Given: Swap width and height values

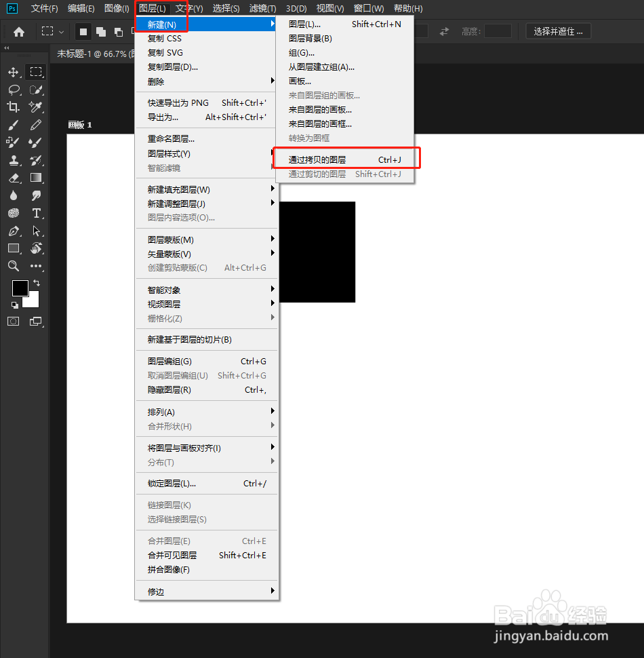Looking at the screenshot, I should pos(444,31).
